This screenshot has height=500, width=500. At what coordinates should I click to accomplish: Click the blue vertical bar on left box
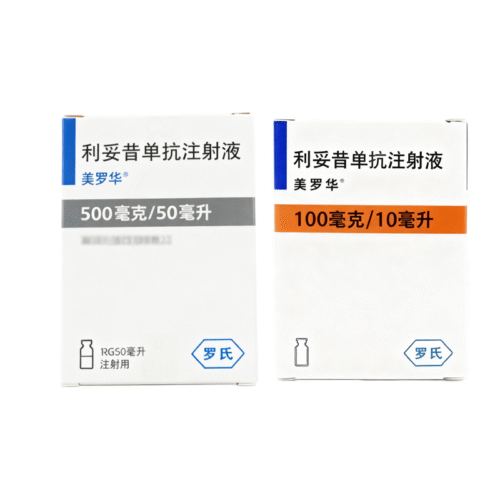[x=69, y=151]
